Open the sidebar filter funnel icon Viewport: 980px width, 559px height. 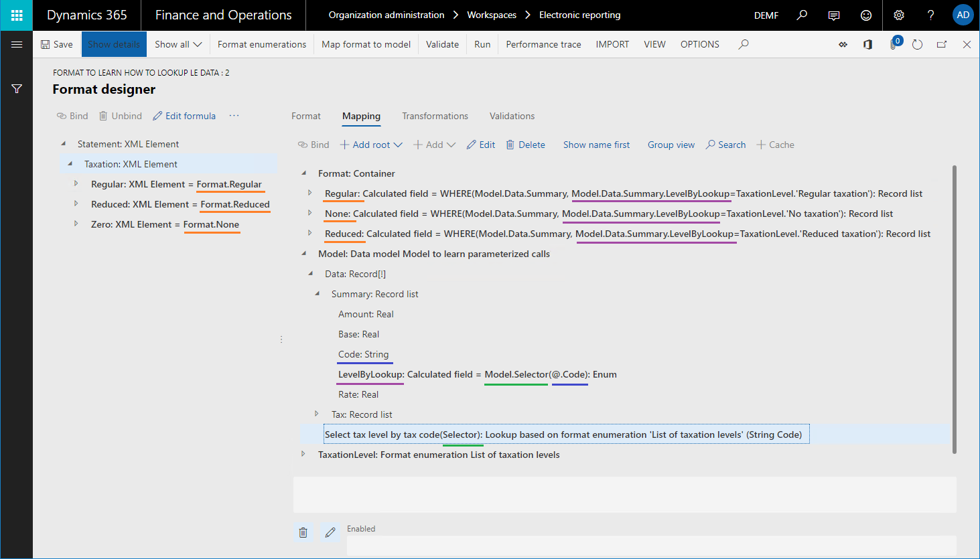coord(16,88)
